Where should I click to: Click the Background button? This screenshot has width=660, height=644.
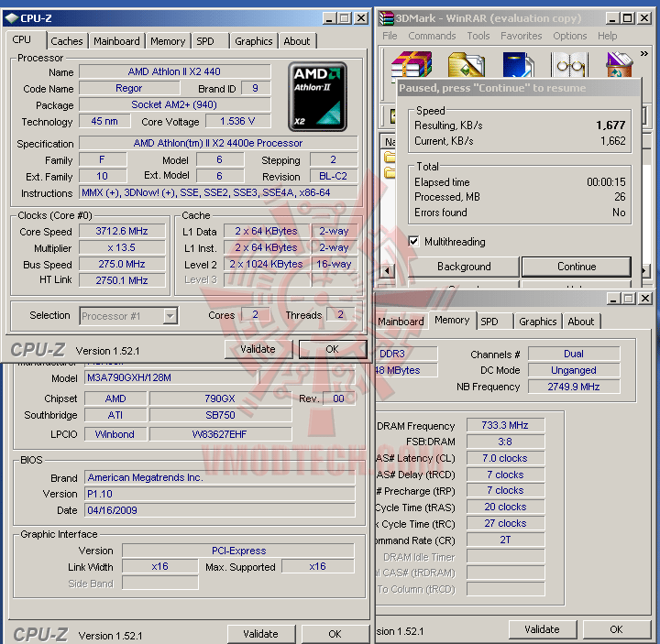pos(464,267)
